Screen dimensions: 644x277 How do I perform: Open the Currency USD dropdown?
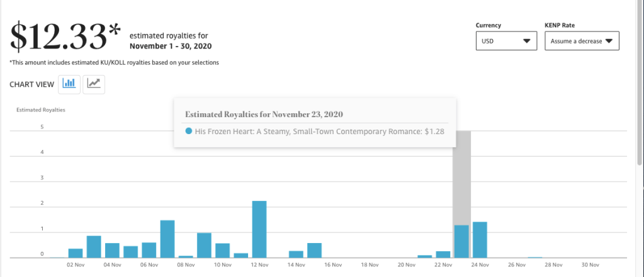click(506, 42)
